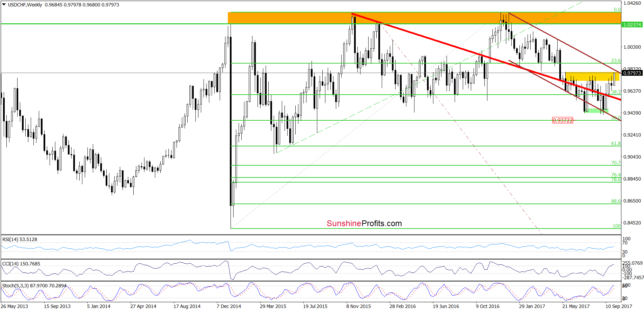Screen dimensions: 644x311
Task: Select the 88.6 Fibonacci level label
Action: click(616, 201)
